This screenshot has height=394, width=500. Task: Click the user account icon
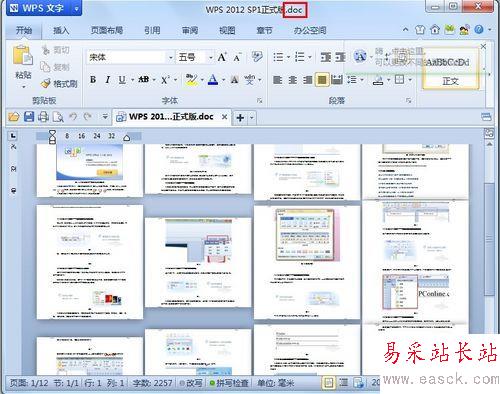[x=464, y=30]
